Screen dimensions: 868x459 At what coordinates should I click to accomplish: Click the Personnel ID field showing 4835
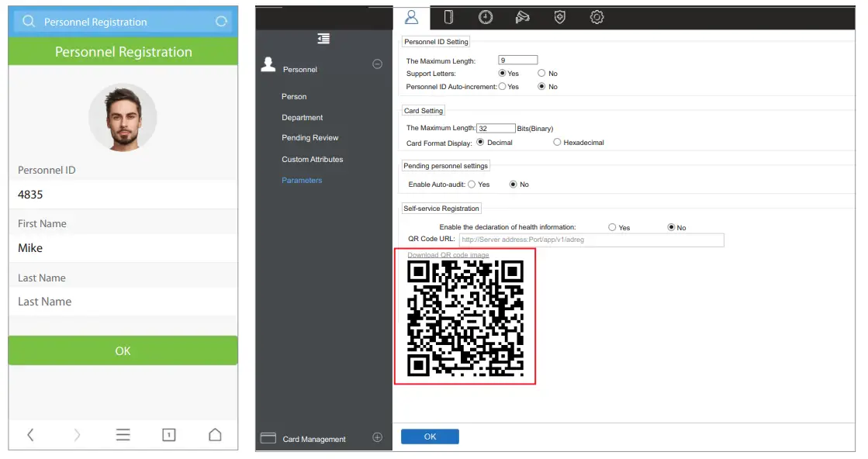point(123,195)
